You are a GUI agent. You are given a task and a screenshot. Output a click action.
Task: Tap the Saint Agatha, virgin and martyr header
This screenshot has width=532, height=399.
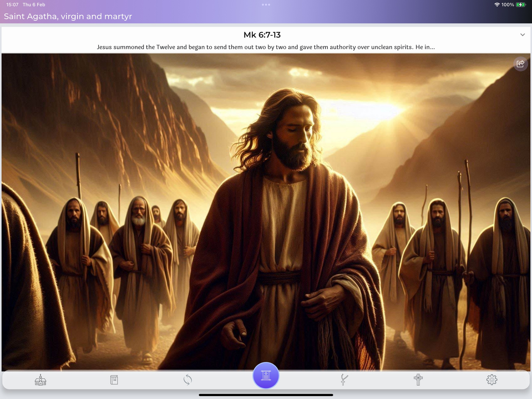(x=68, y=16)
